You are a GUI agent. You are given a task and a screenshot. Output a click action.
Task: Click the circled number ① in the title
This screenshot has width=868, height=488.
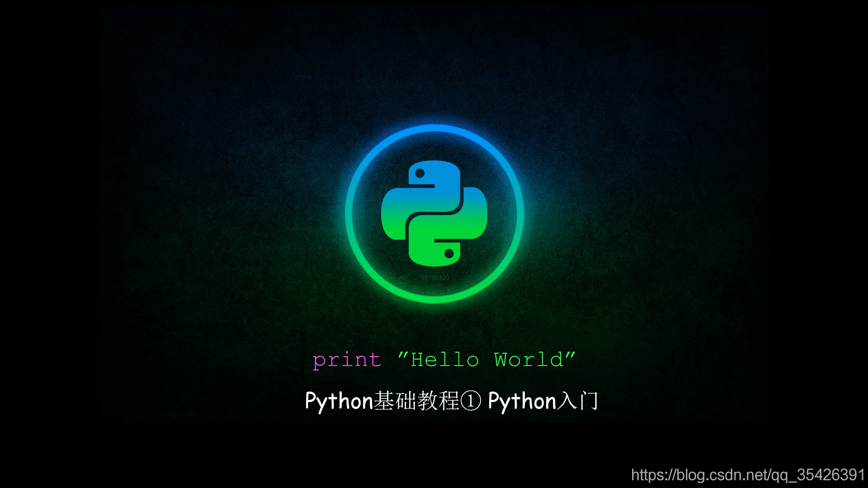pos(470,401)
